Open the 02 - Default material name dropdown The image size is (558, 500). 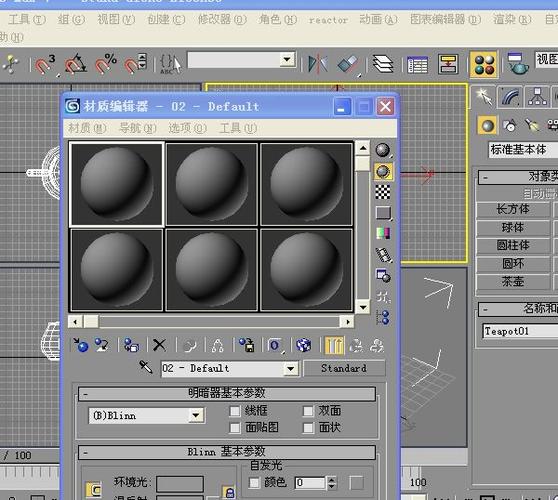(291, 368)
